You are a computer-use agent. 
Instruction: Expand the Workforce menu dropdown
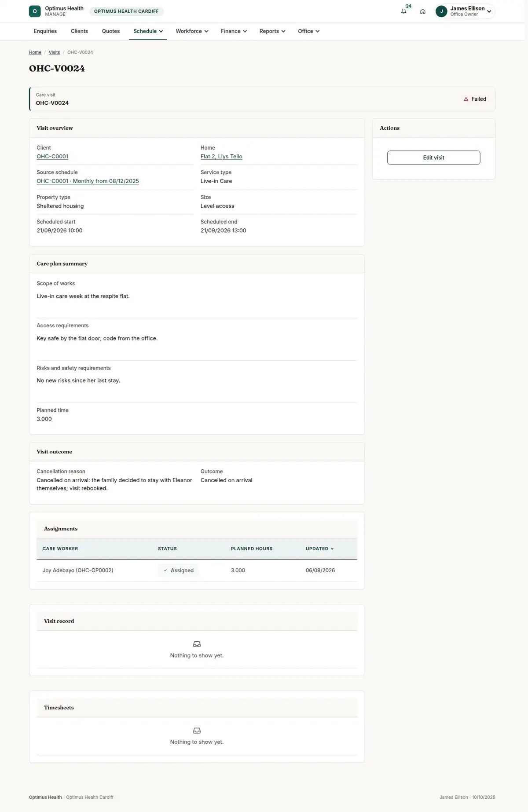192,31
